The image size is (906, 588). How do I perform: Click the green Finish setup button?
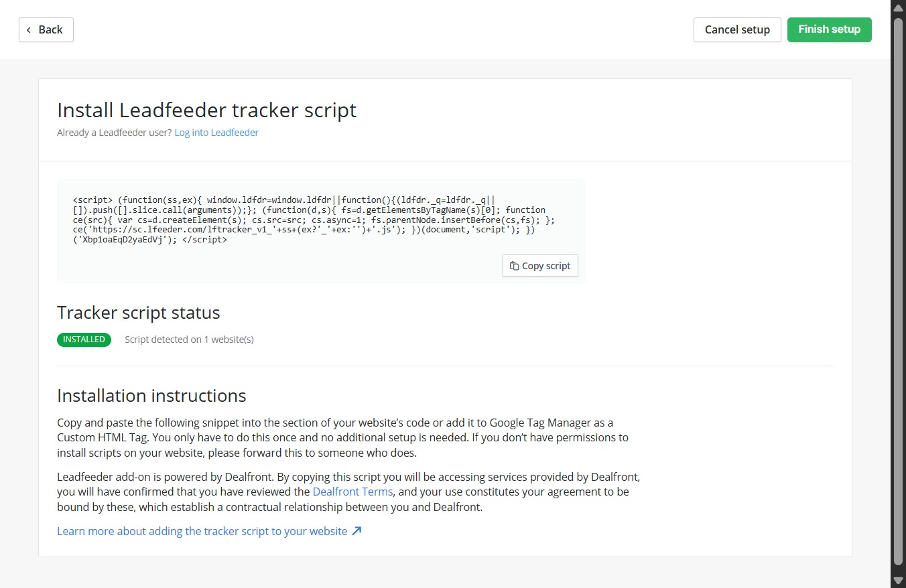pyautogui.click(x=829, y=29)
